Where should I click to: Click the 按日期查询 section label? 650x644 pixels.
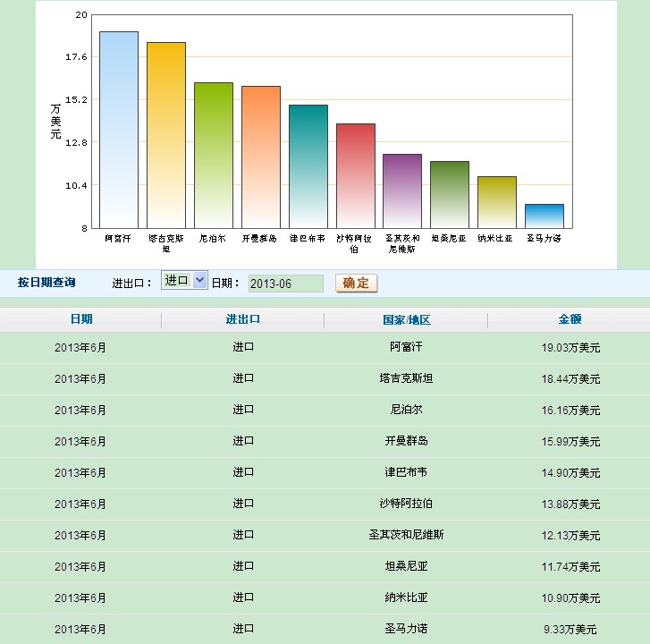46,283
